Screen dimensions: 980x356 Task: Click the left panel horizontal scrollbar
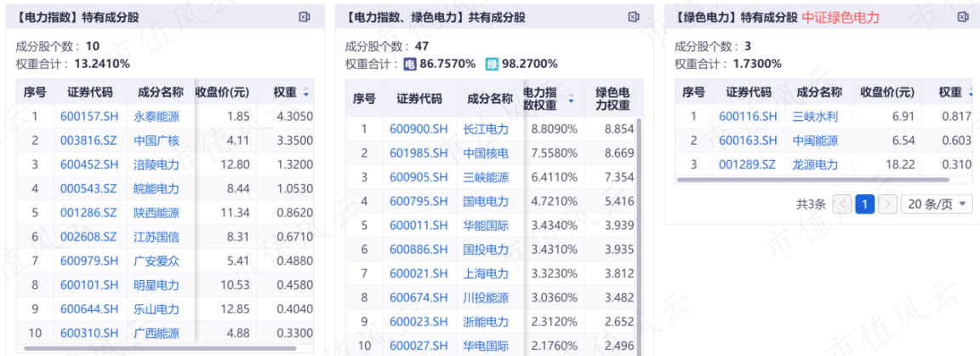160,347
